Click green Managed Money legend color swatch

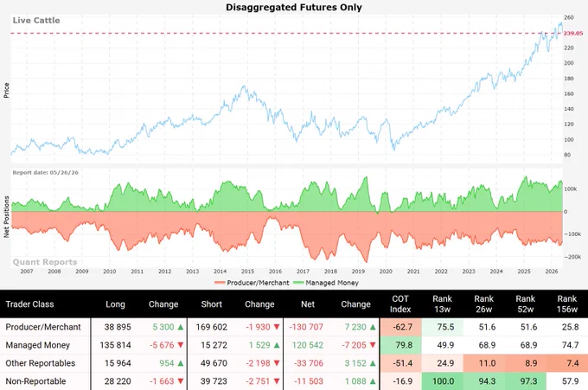(x=298, y=283)
